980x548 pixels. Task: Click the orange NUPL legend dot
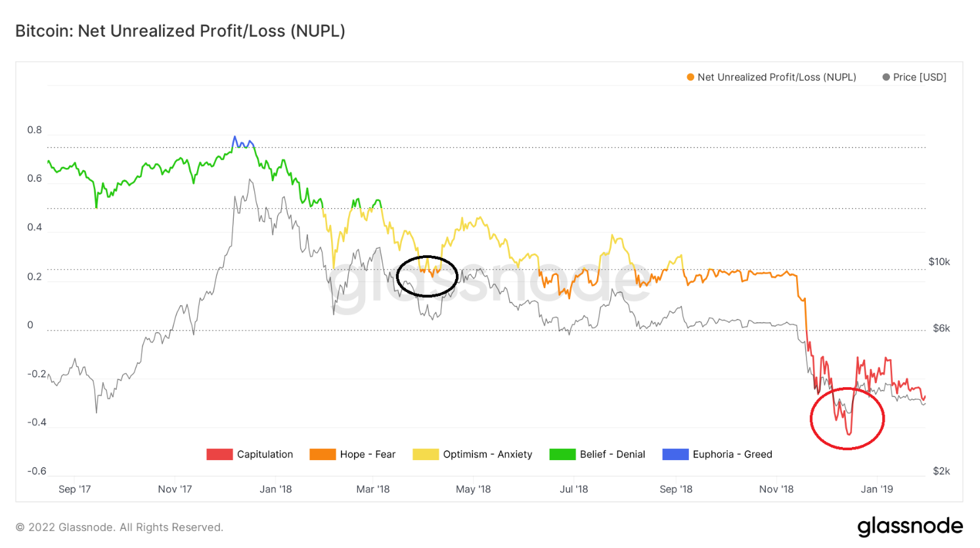coord(690,77)
